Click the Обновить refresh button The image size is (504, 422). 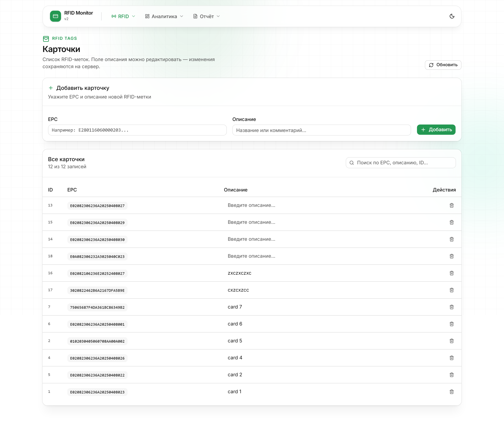443,65
